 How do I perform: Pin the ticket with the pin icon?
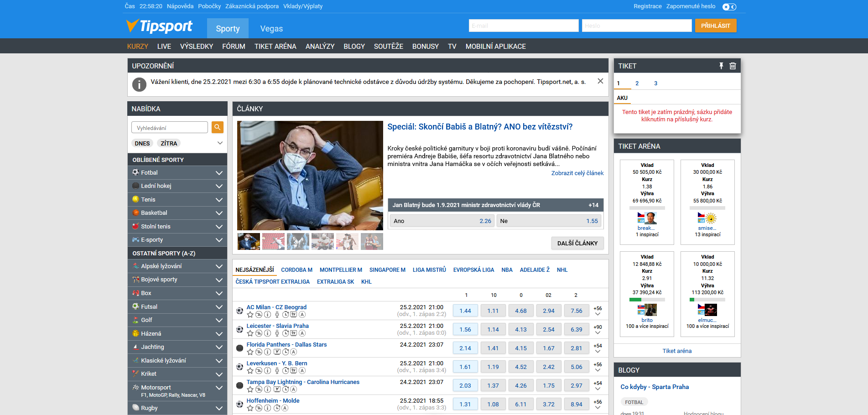tap(721, 66)
